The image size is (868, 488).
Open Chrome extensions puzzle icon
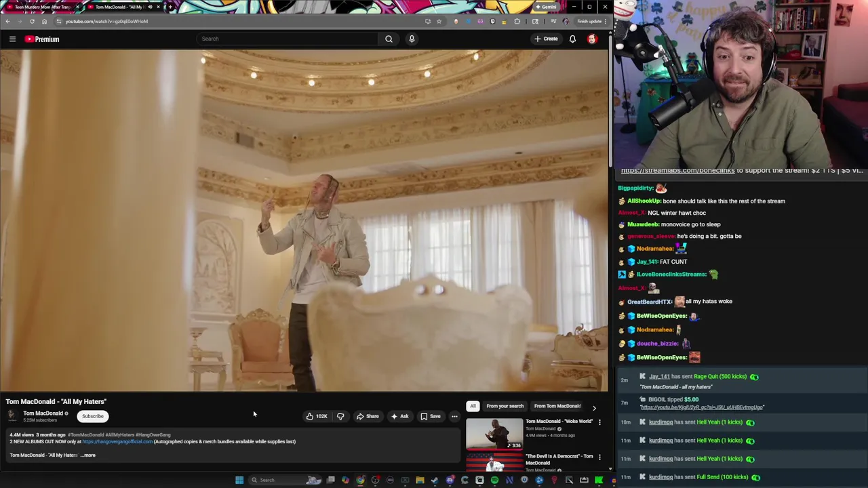pyautogui.click(x=517, y=21)
